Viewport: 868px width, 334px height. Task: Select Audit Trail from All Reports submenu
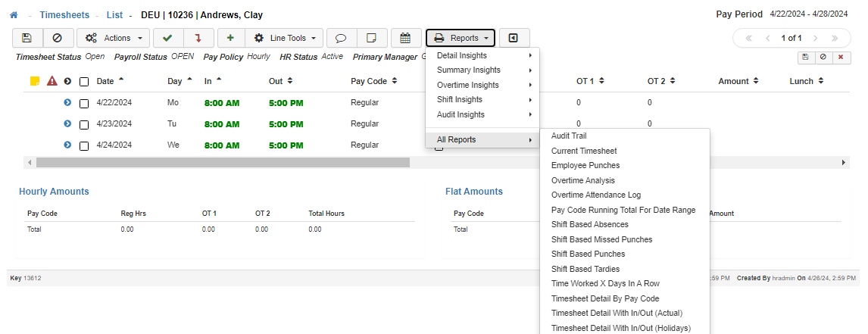[569, 136]
